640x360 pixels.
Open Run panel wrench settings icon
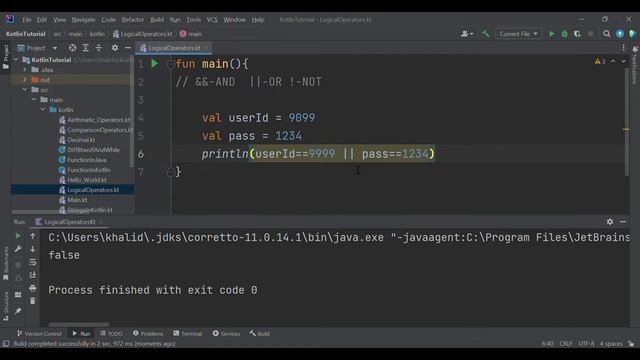[18, 249]
